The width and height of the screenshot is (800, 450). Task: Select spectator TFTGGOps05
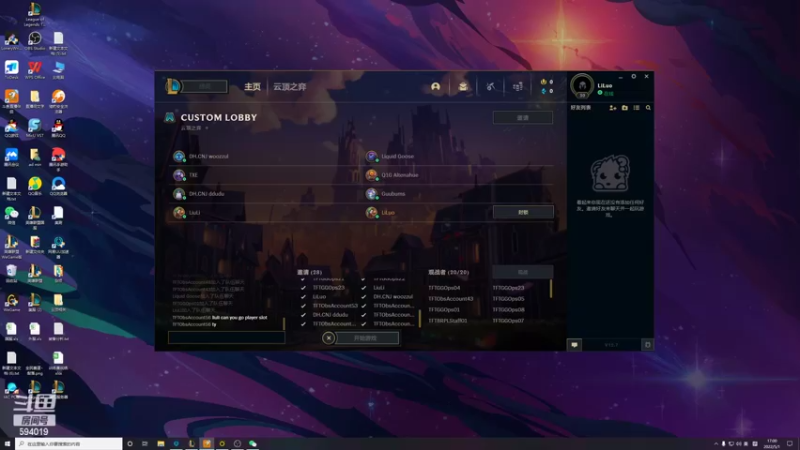[x=508, y=299]
